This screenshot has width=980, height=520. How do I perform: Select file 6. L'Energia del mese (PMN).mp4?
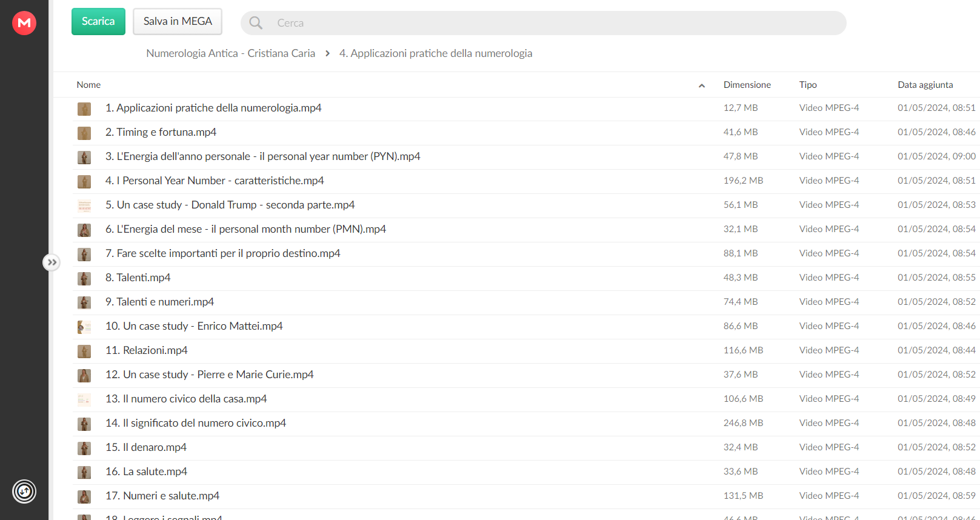click(245, 229)
